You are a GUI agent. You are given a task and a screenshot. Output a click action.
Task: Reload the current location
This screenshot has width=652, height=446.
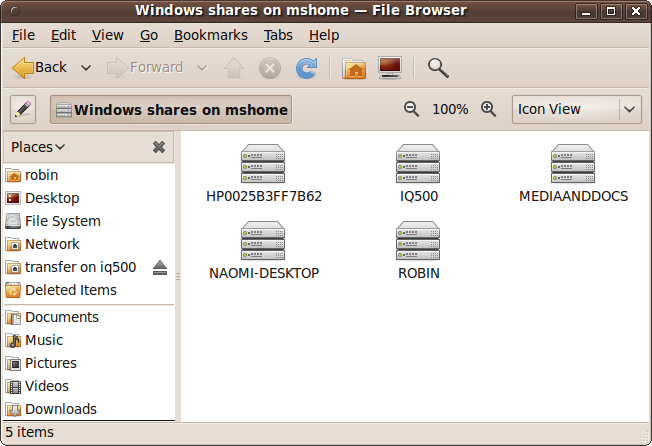pyautogui.click(x=306, y=68)
